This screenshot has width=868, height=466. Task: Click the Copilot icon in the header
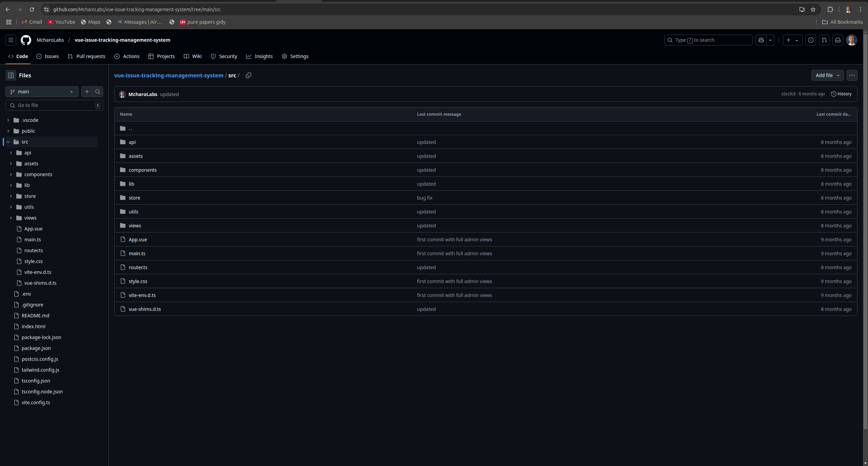point(761,40)
